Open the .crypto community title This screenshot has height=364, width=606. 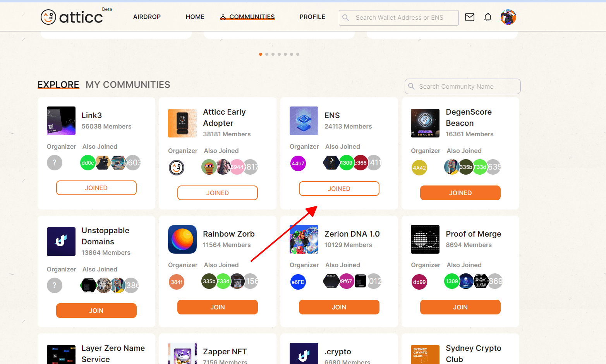(x=338, y=352)
